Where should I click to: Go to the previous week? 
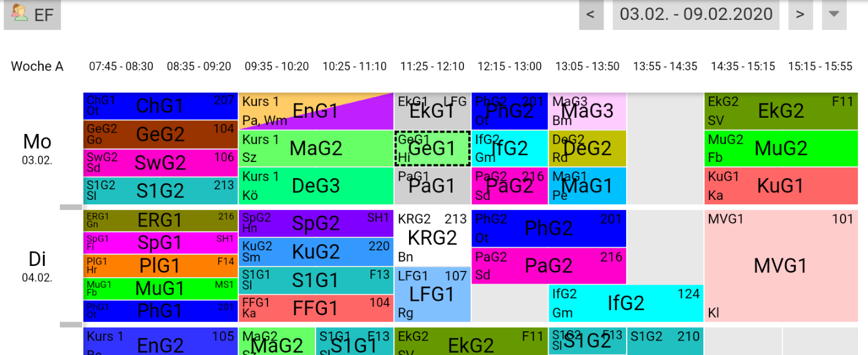click(591, 14)
